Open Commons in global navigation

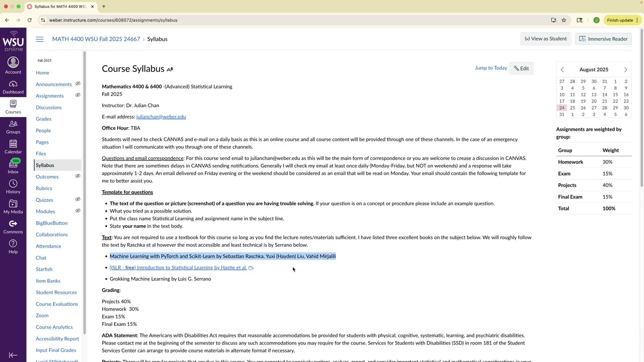coord(13,227)
